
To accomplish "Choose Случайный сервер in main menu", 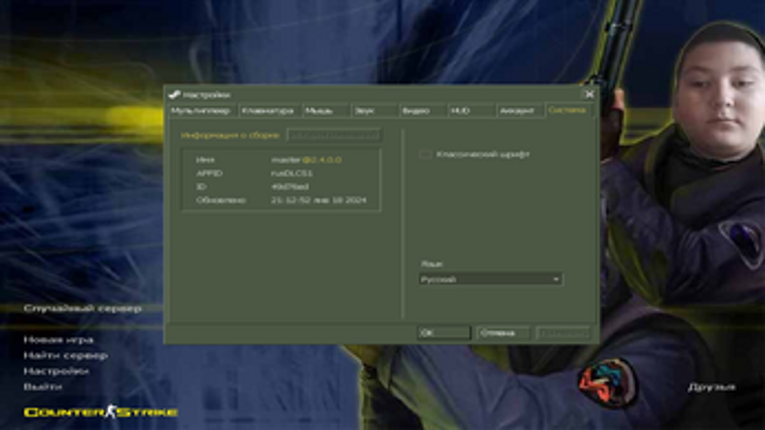I will click(82, 308).
